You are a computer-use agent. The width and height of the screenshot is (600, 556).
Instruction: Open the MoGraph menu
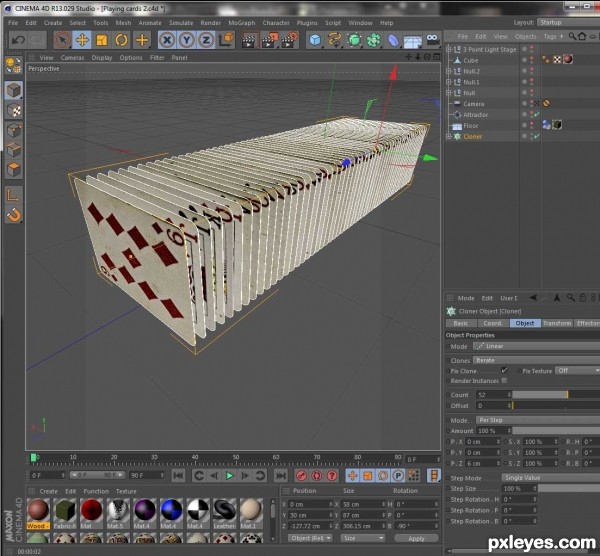(x=241, y=23)
